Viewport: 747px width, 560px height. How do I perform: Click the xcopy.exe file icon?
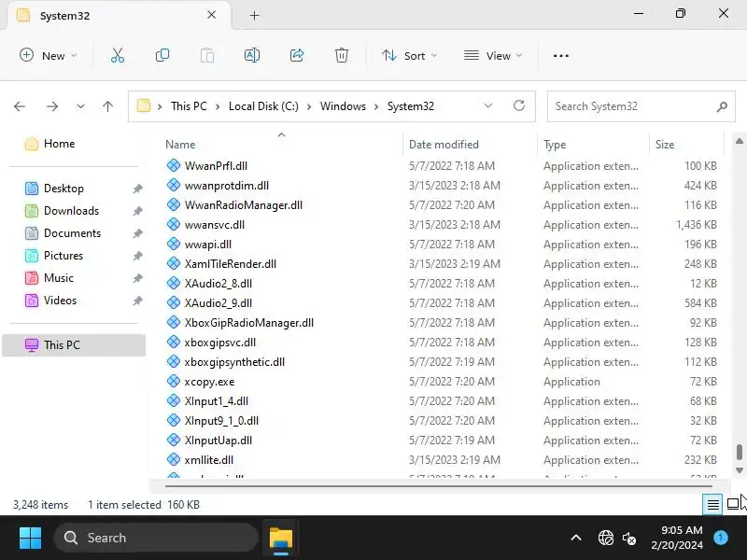click(x=174, y=381)
